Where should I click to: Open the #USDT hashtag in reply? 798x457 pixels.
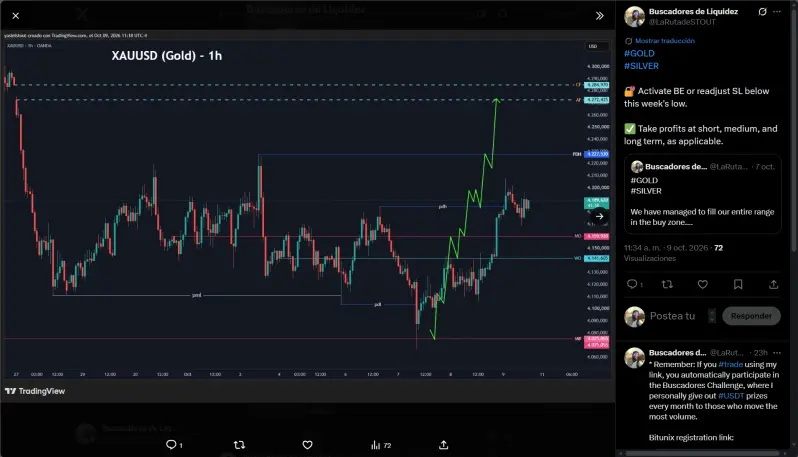pyautogui.click(x=731, y=395)
